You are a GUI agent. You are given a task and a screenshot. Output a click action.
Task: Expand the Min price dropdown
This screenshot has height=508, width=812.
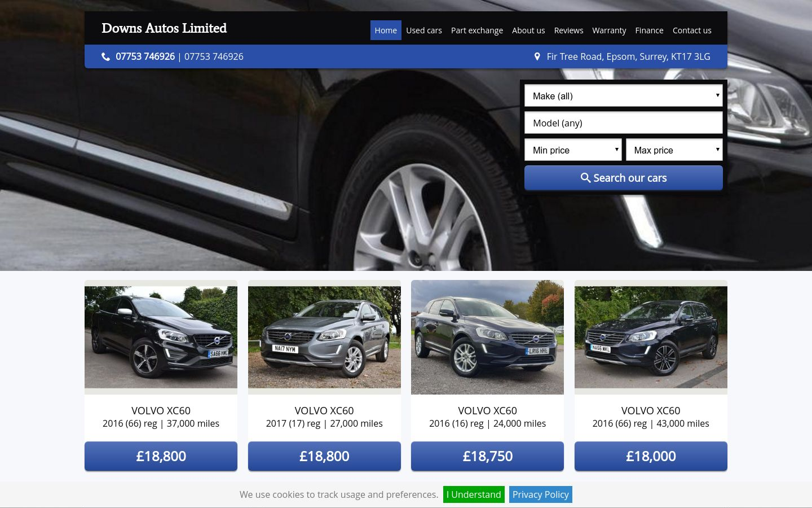click(x=573, y=150)
